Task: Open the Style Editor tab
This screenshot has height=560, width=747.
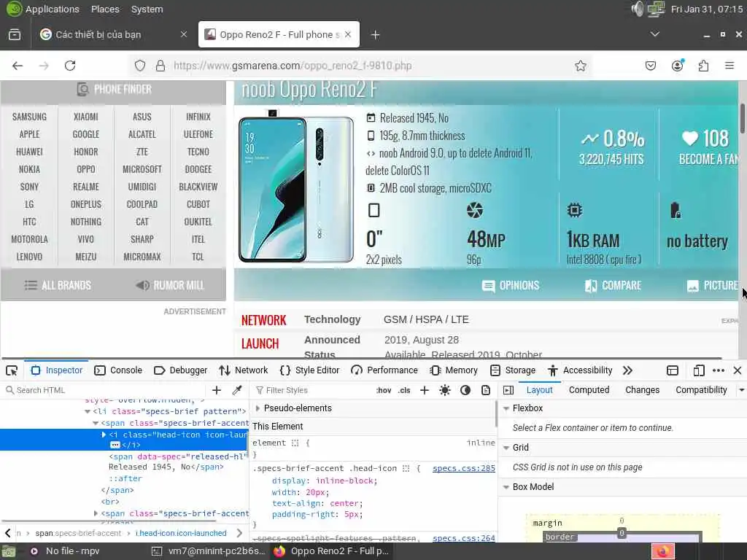Action: click(309, 370)
